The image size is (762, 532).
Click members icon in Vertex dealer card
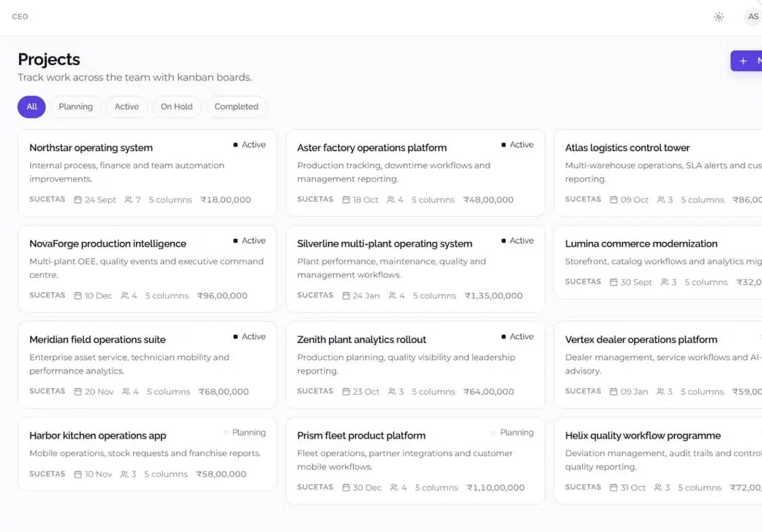point(661,391)
